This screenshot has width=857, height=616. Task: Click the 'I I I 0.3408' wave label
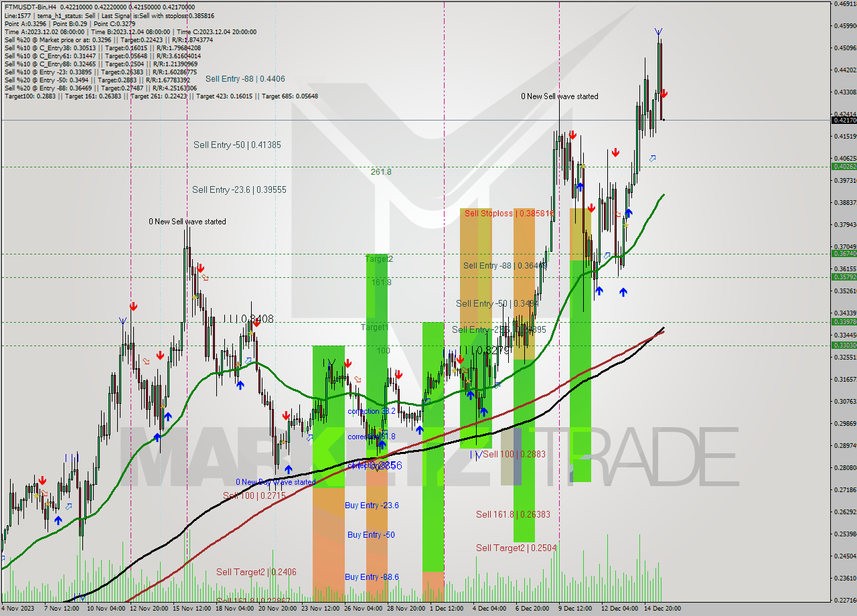(x=248, y=319)
